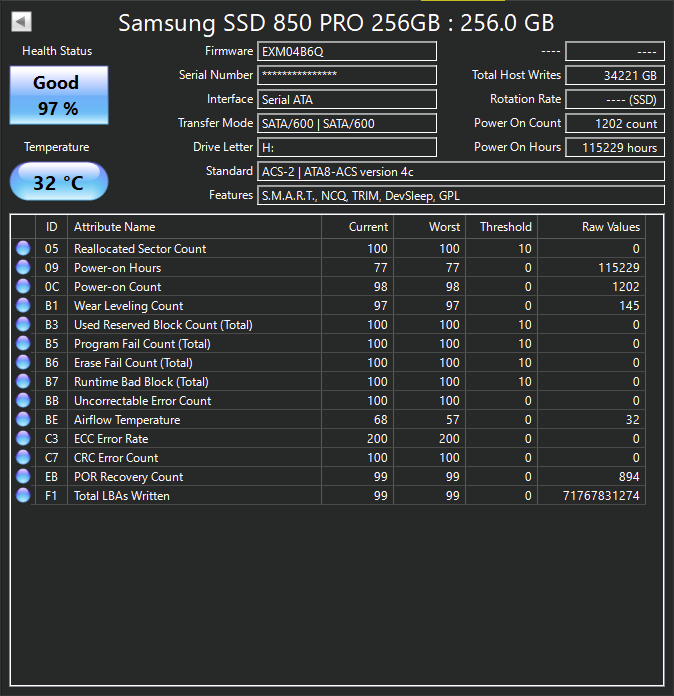
Task: Click the status orb for Airflow Temperature
Action: click(x=23, y=419)
